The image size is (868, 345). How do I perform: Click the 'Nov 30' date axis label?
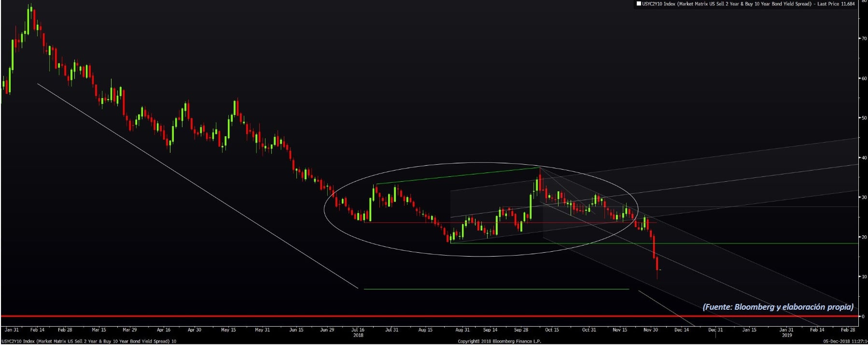click(651, 330)
